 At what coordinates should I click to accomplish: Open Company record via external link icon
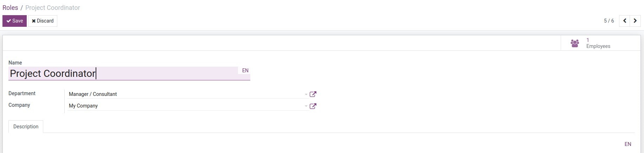click(x=313, y=106)
